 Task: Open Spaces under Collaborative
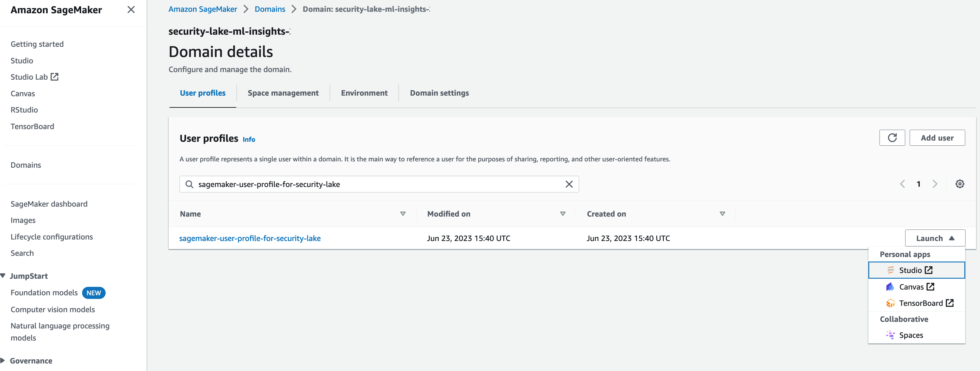[x=911, y=335]
